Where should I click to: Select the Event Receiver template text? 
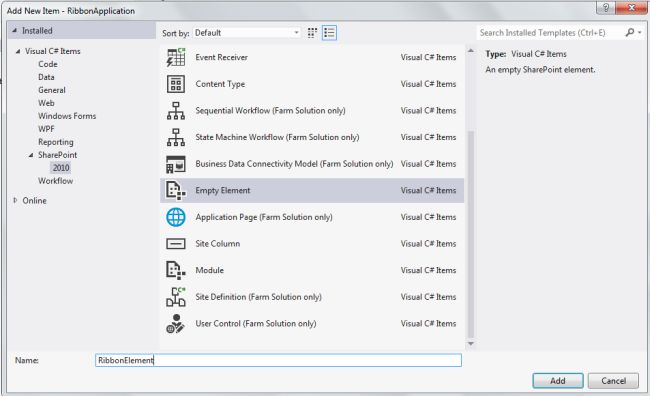[221, 57]
